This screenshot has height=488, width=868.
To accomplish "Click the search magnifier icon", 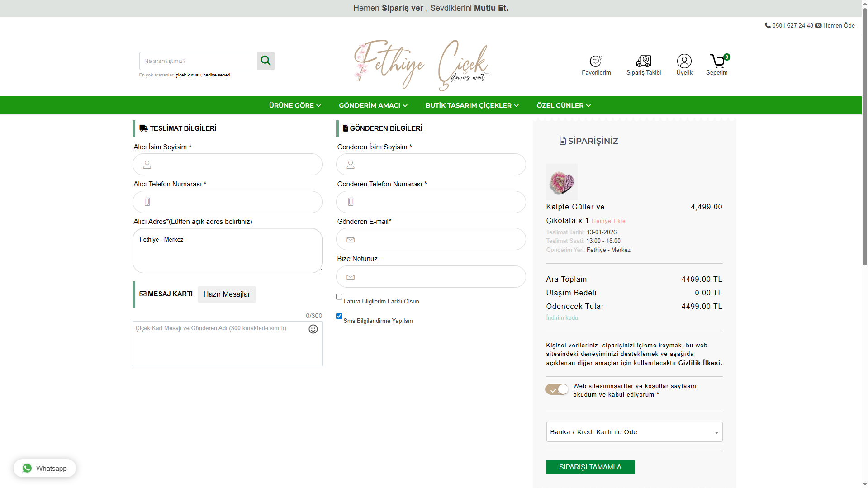I will coord(266,61).
